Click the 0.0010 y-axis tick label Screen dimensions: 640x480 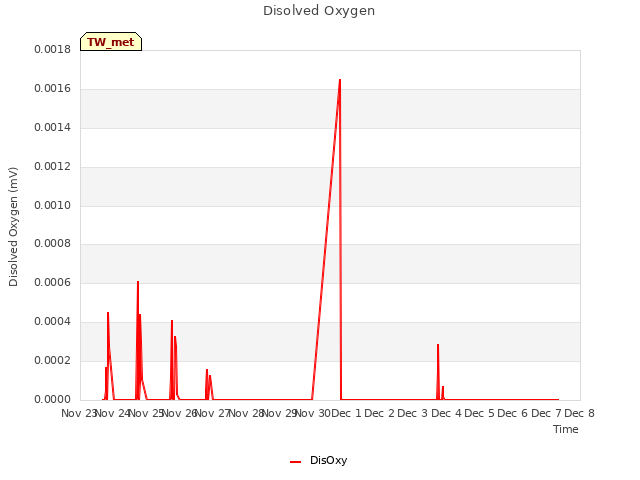[x=52, y=205]
